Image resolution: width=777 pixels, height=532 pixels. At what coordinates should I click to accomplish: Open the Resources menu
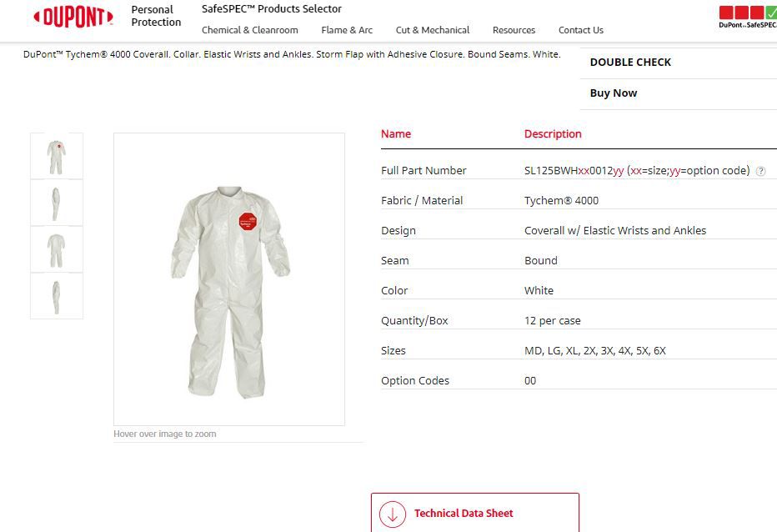514,30
